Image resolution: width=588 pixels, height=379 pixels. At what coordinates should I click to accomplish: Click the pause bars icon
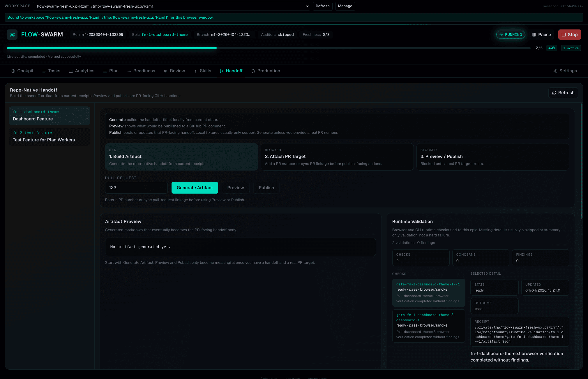(534, 35)
